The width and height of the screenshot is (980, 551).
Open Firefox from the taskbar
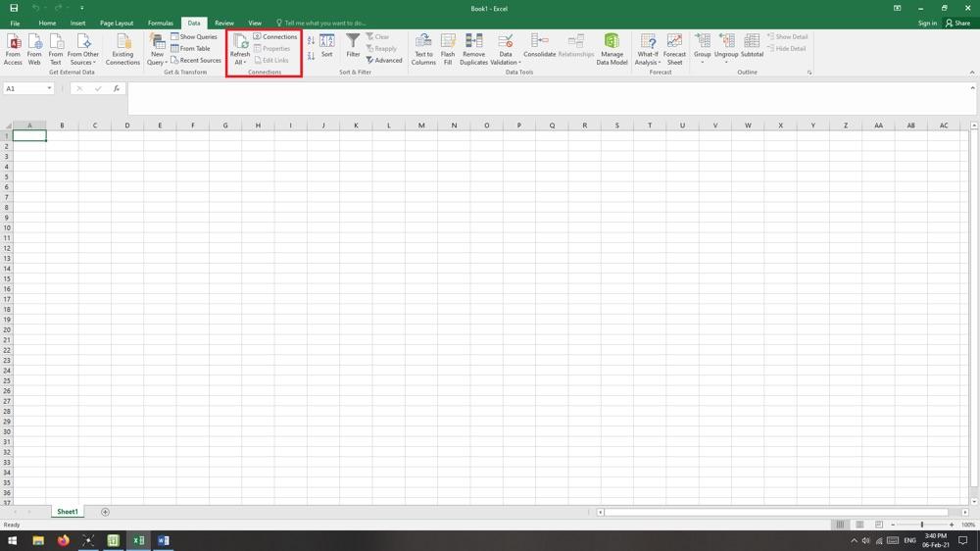pos(63,540)
